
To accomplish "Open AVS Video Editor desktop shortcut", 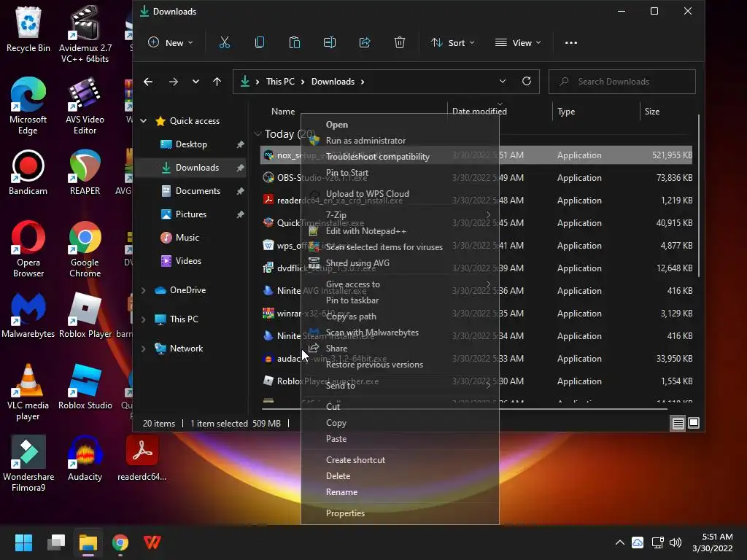I will pyautogui.click(x=85, y=106).
